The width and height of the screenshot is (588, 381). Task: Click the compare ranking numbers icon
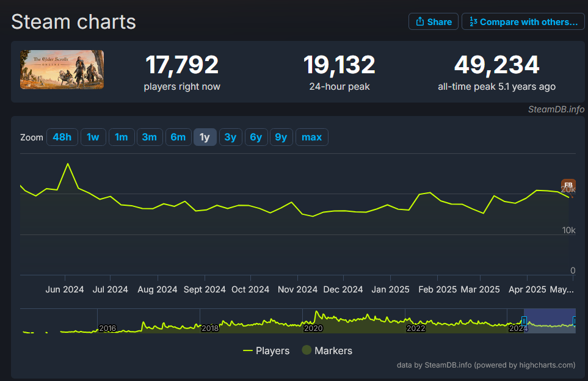[x=473, y=22]
